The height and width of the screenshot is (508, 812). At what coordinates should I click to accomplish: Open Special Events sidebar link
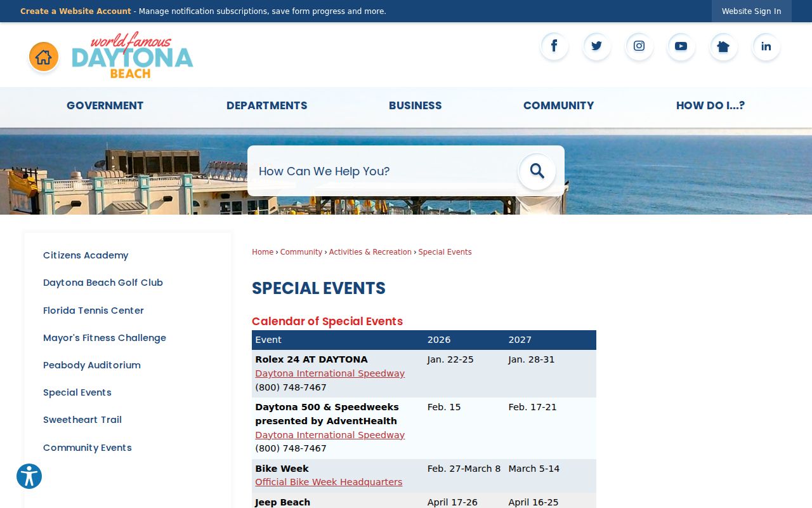[77, 392]
